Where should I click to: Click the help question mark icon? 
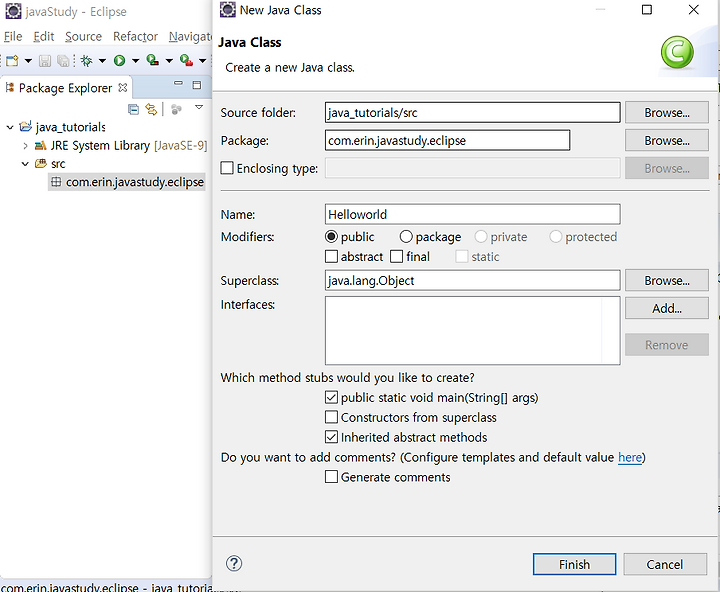point(234,564)
